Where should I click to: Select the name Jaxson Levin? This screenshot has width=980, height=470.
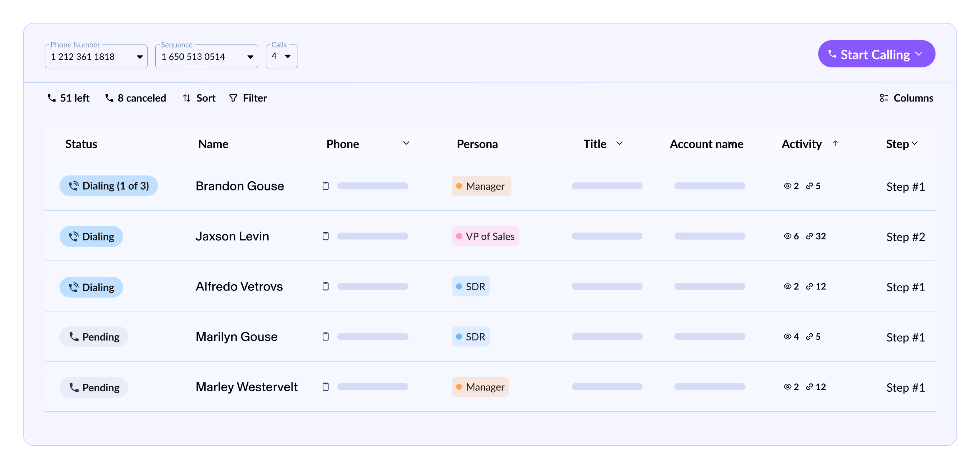coord(232,236)
